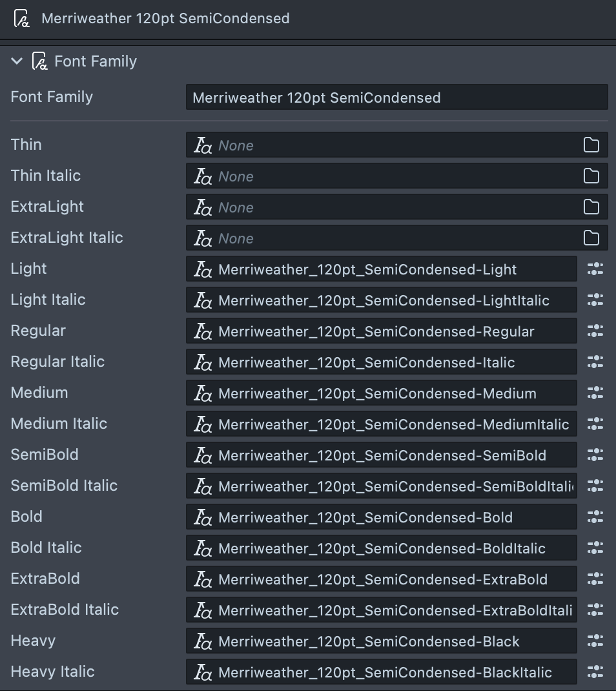The image size is (616, 691).
Task: Browse folder for ExtraLight Italic slot
Action: tap(591, 238)
